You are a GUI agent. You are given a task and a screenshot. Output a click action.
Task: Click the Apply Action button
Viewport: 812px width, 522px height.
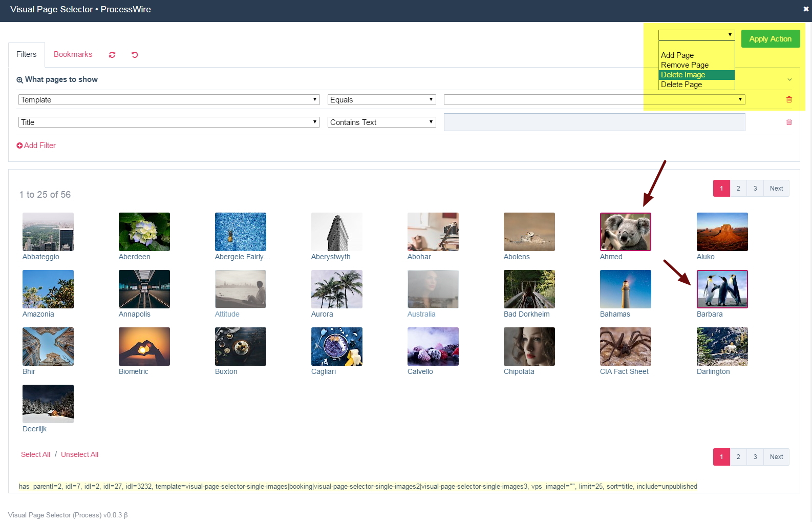[x=771, y=39]
